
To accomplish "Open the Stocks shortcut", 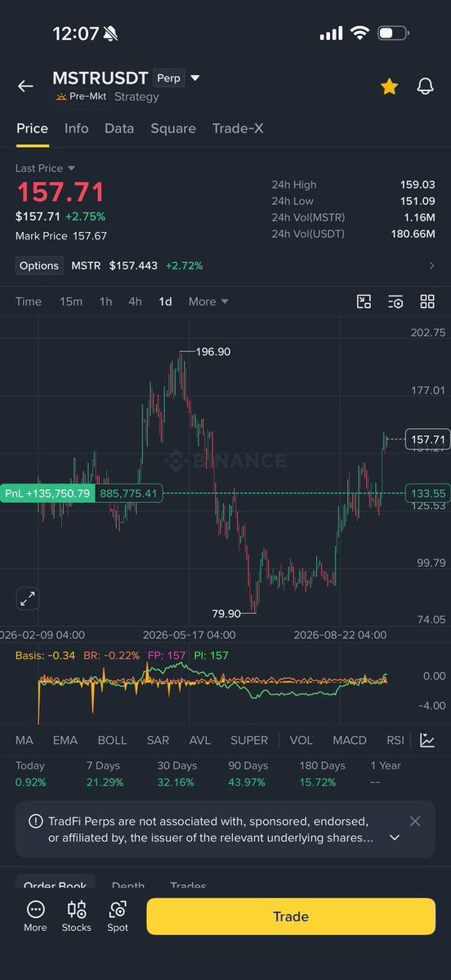I will [x=77, y=915].
